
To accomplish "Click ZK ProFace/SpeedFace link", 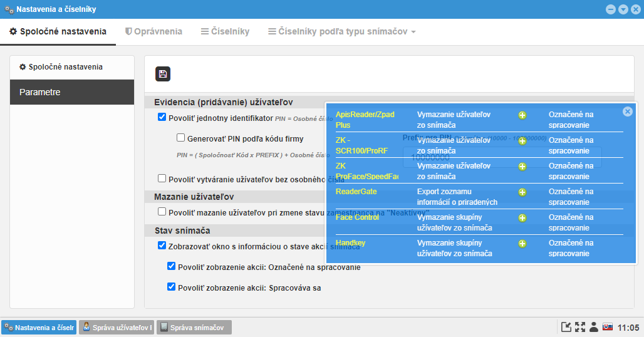I will pos(366,171).
